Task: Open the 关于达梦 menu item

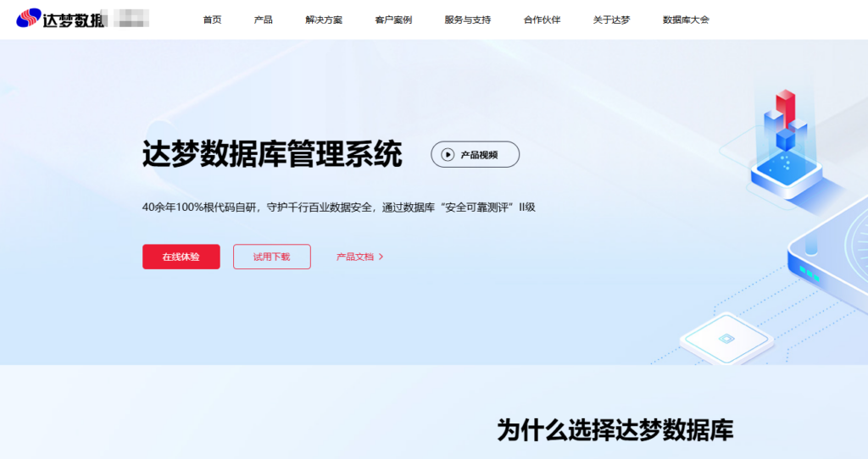Action: 611,20
